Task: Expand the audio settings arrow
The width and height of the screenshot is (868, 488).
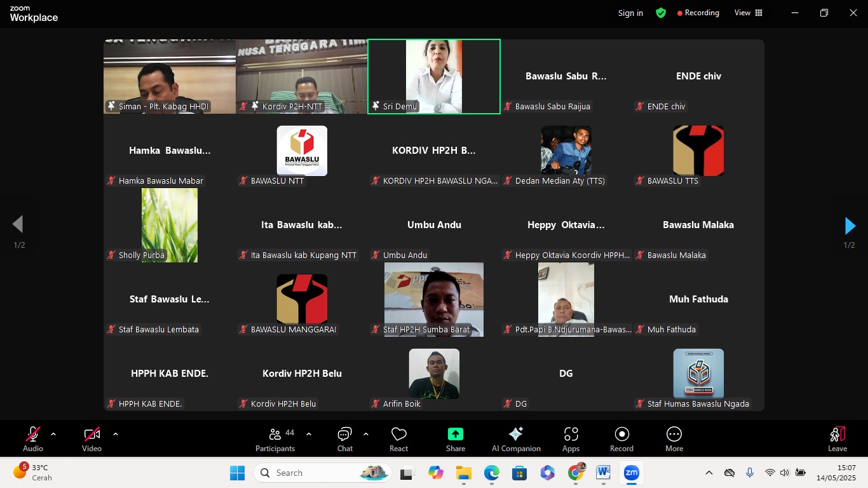Action: coord(53,435)
